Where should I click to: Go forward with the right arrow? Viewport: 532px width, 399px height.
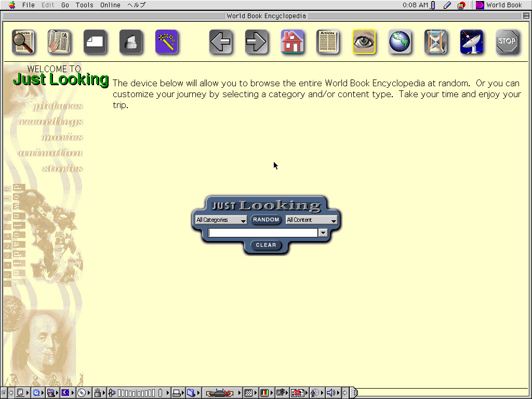coord(257,42)
